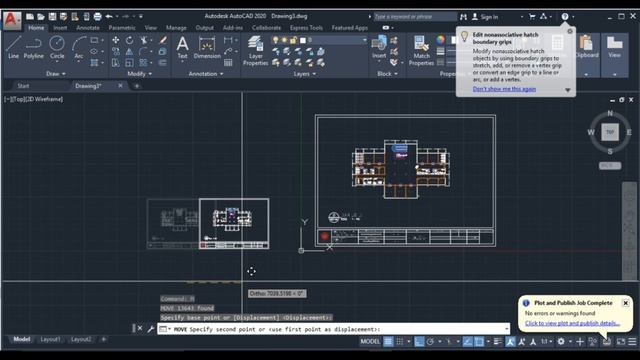The width and height of the screenshot is (640, 360).
Task: Click the Scale tool icon
Action: (129, 63)
